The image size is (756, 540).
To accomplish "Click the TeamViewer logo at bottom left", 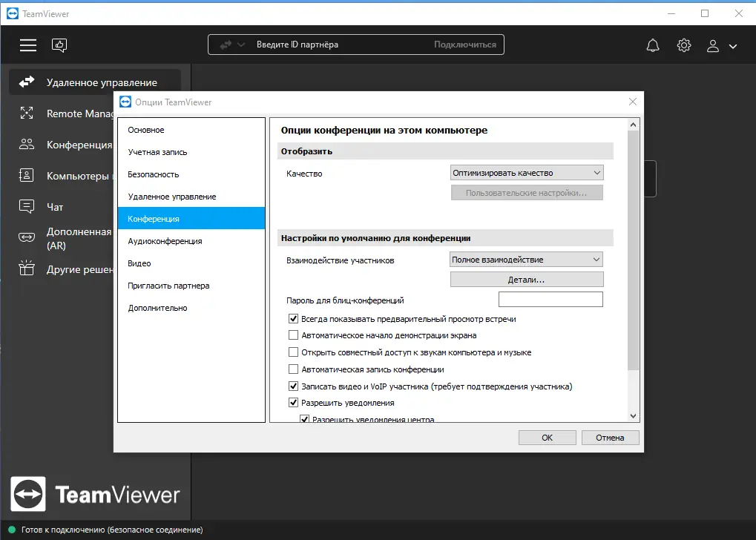I will point(95,494).
